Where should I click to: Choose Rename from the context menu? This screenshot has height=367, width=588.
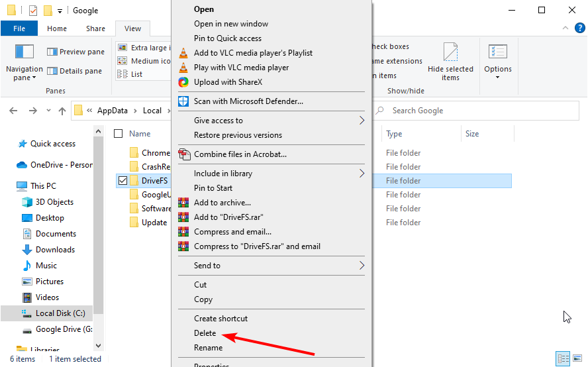tap(208, 348)
